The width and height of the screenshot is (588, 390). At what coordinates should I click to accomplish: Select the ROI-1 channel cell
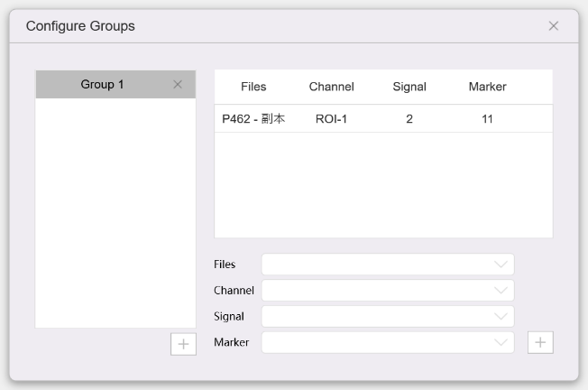[x=332, y=119]
